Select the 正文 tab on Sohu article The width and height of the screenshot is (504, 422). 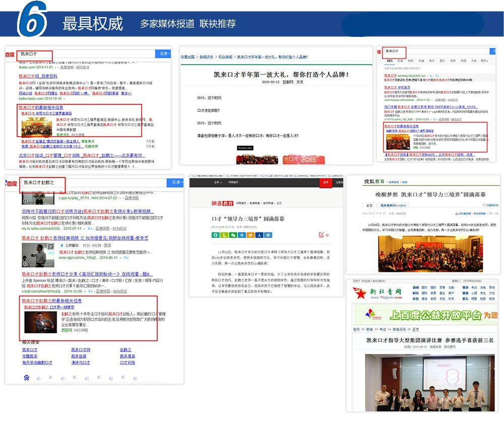(x=369, y=206)
